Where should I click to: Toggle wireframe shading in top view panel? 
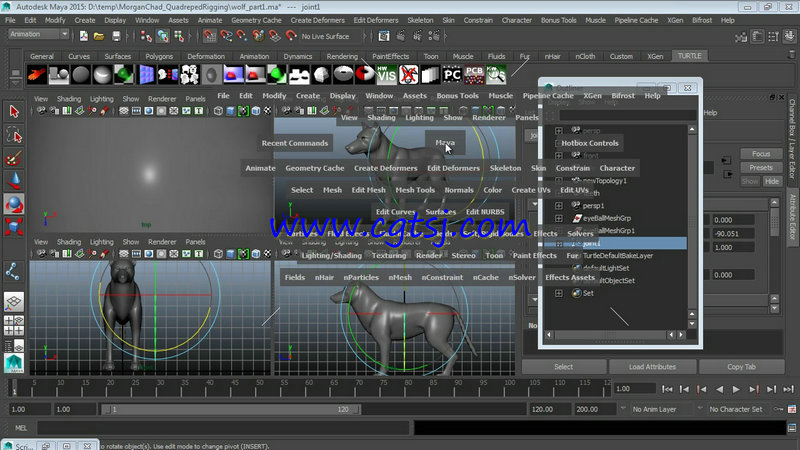218,111
